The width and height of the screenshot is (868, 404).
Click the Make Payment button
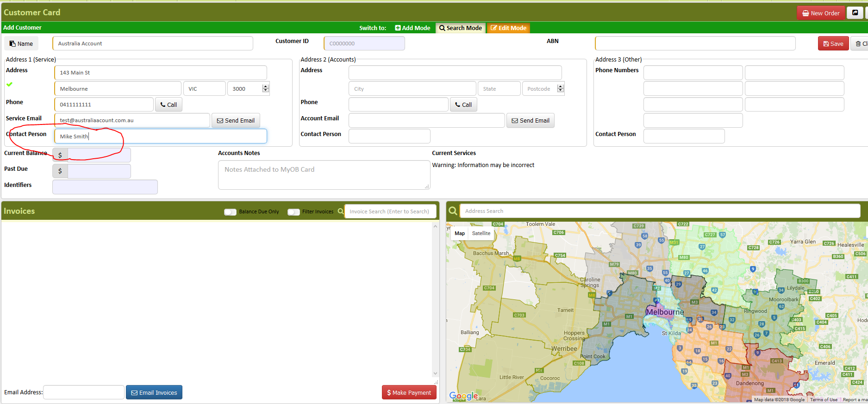[x=409, y=392]
